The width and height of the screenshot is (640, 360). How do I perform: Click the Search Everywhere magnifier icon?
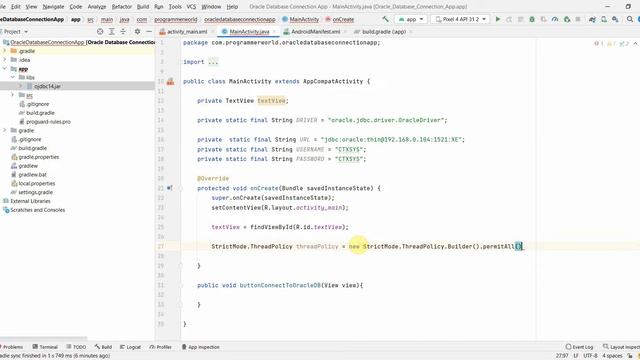pos(630,19)
